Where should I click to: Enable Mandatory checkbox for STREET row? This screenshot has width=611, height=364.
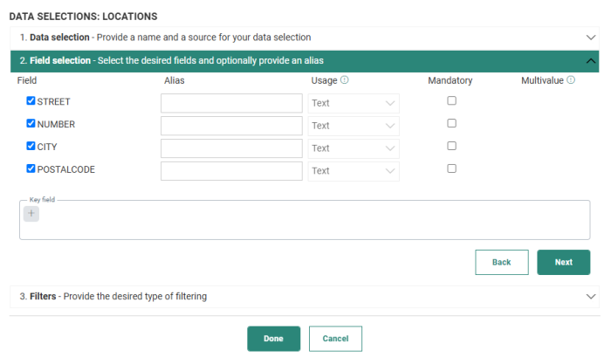point(451,101)
